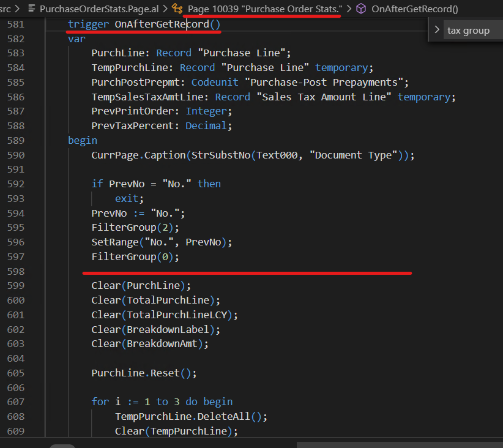Click 'then' keyword on line 592

pos(209,184)
